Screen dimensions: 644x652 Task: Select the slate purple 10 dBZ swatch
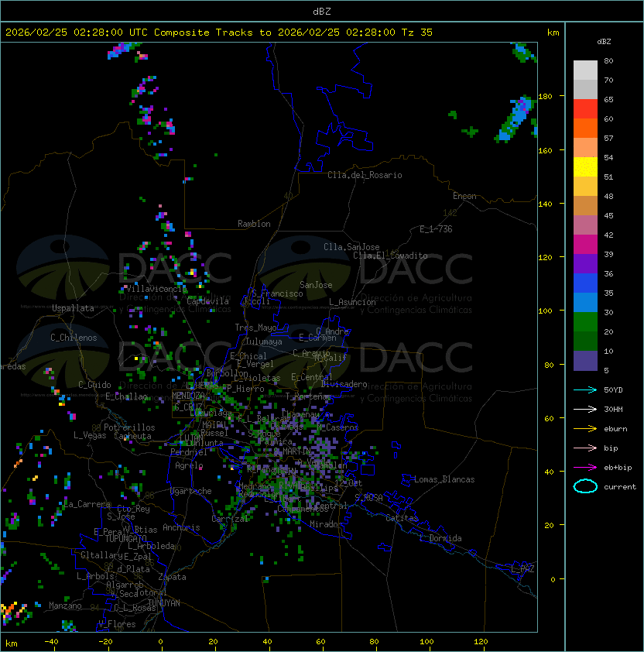point(585,361)
